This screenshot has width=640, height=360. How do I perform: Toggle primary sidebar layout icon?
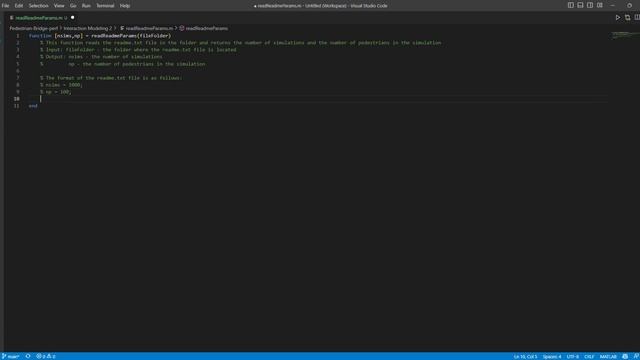point(571,5)
